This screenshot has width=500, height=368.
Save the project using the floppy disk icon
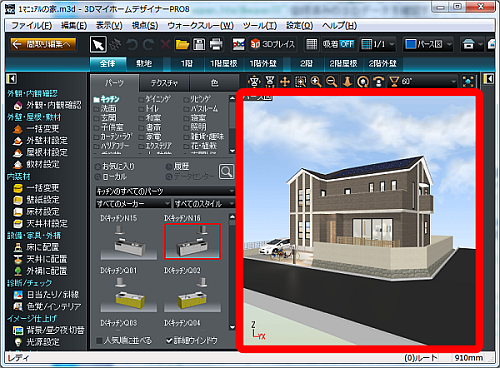click(x=199, y=44)
